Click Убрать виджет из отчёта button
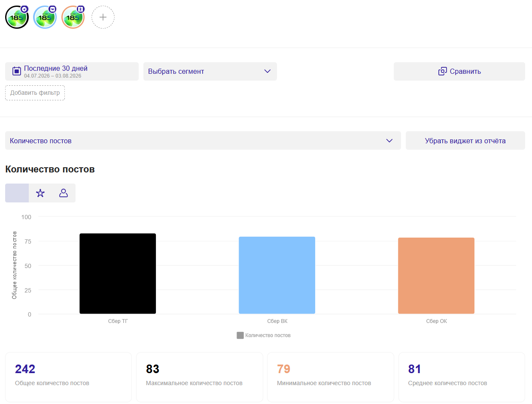 point(465,141)
